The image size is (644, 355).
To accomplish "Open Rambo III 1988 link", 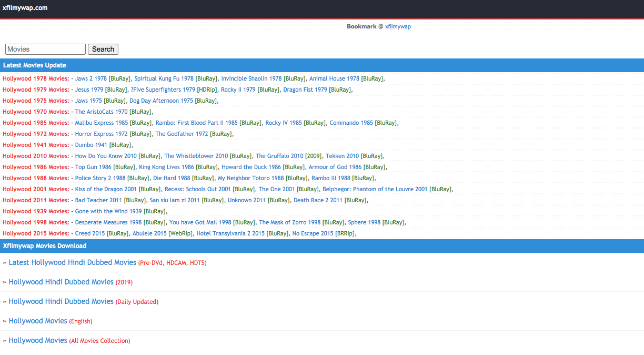I will (331, 178).
